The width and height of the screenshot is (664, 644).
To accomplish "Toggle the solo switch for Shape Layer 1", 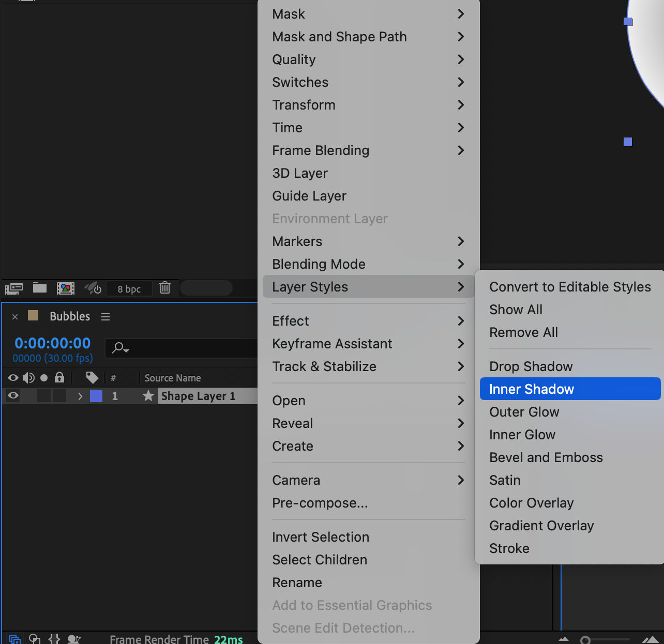I will point(44,396).
